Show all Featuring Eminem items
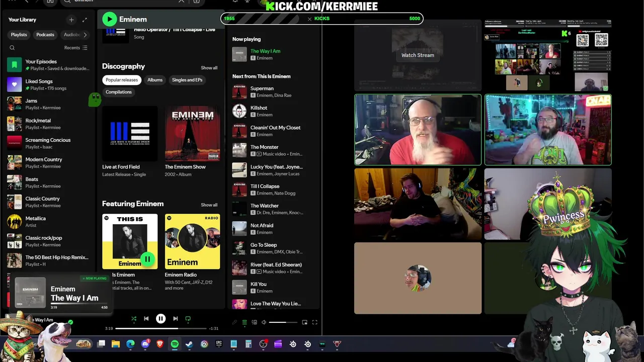The width and height of the screenshot is (644, 362). (209, 205)
